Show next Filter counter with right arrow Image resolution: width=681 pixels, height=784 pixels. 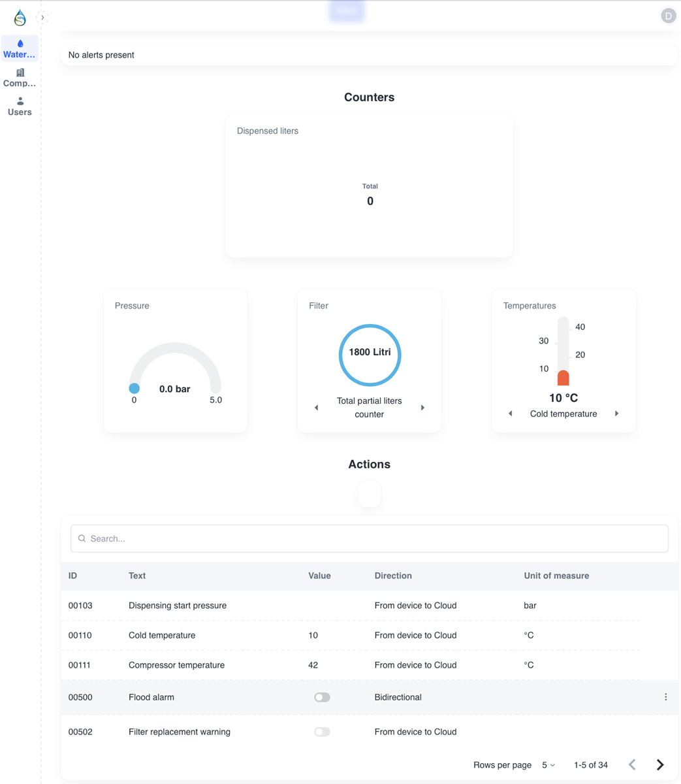pos(422,408)
